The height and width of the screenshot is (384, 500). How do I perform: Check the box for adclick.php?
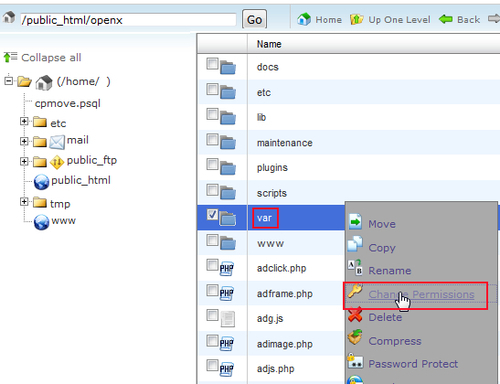[x=212, y=265]
